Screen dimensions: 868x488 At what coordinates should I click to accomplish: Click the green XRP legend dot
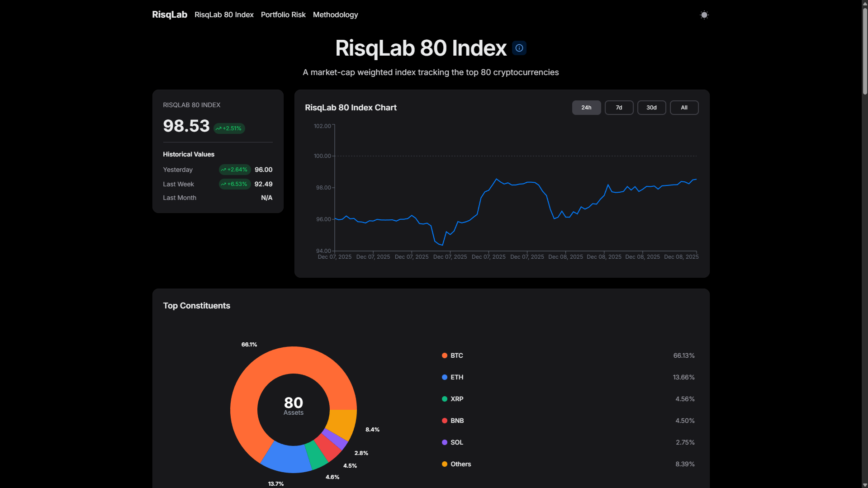[x=445, y=399]
